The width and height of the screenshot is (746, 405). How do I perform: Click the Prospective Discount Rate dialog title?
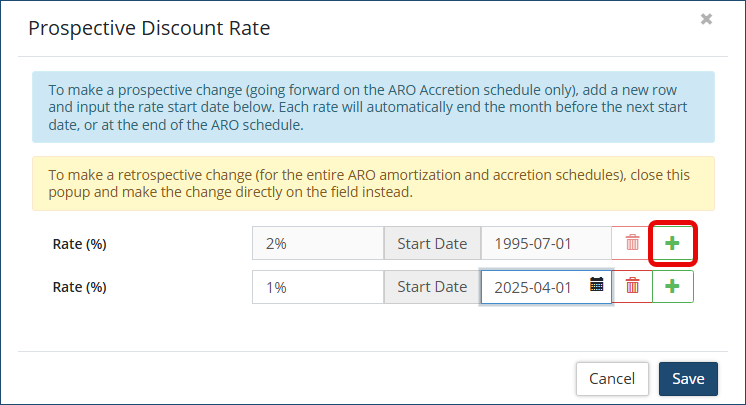[149, 28]
